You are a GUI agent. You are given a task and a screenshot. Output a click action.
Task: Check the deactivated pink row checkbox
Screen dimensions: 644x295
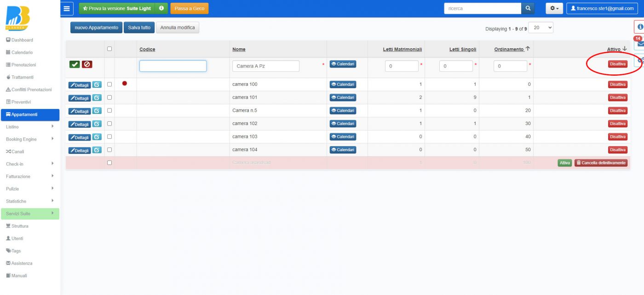pos(109,163)
